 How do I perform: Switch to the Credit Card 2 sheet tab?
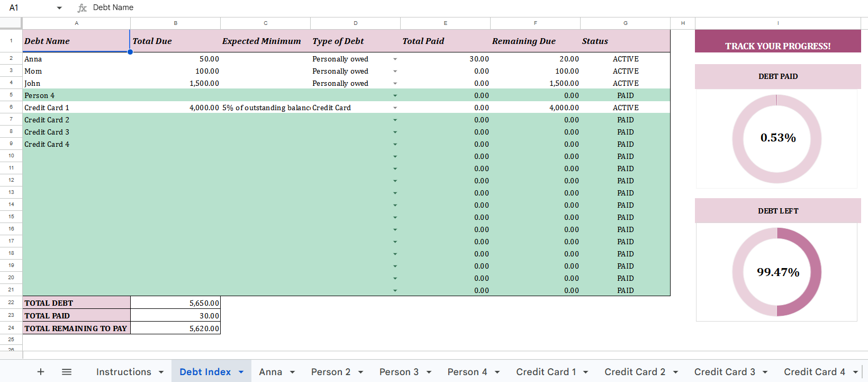point(635,372)
